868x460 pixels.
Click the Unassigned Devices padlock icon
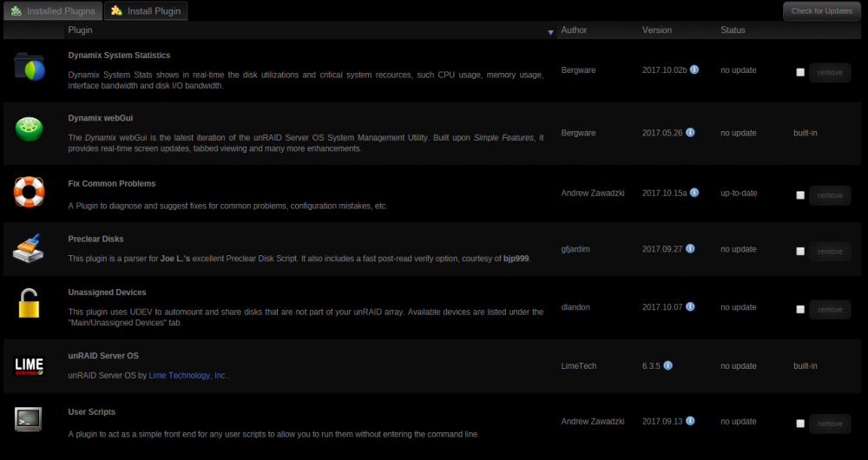(29, 304)
